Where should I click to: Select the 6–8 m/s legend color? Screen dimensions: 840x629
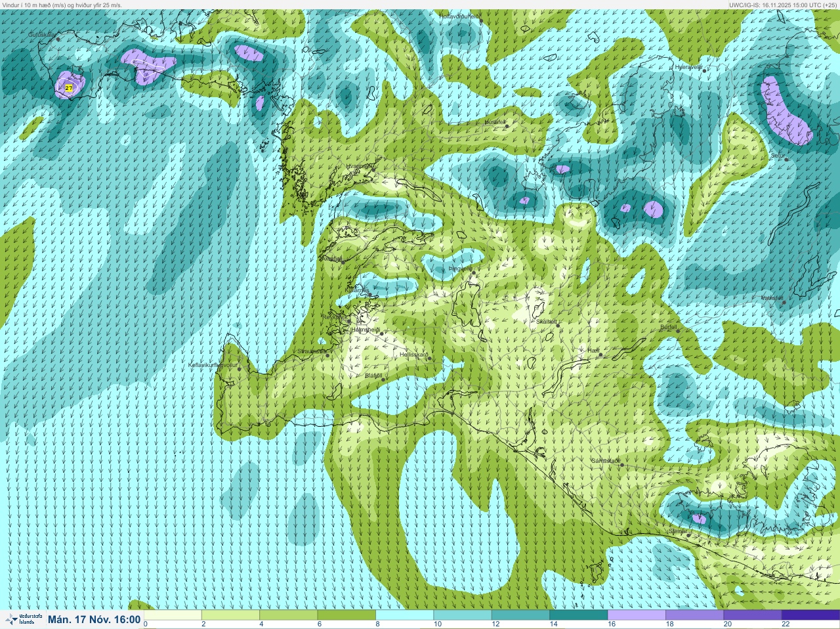[346, 615]
